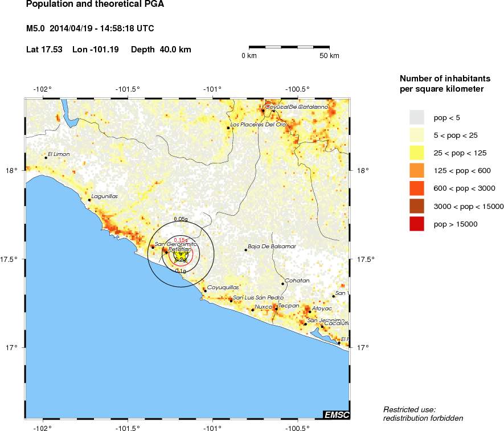Click the gray 'pop < 5' legend swatch
Viewport: 504px width, 431px height.
(417, 117)
